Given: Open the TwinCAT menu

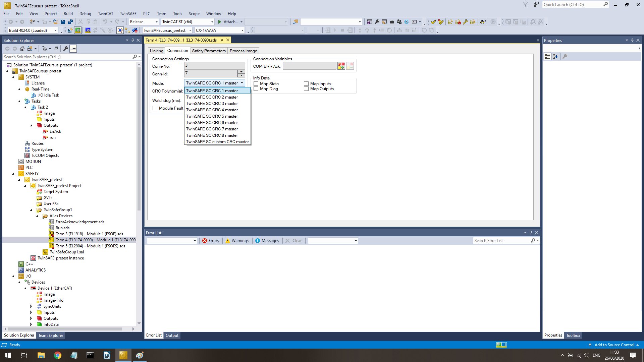Looking at the screenshot, I should click(x=105, y=14).
